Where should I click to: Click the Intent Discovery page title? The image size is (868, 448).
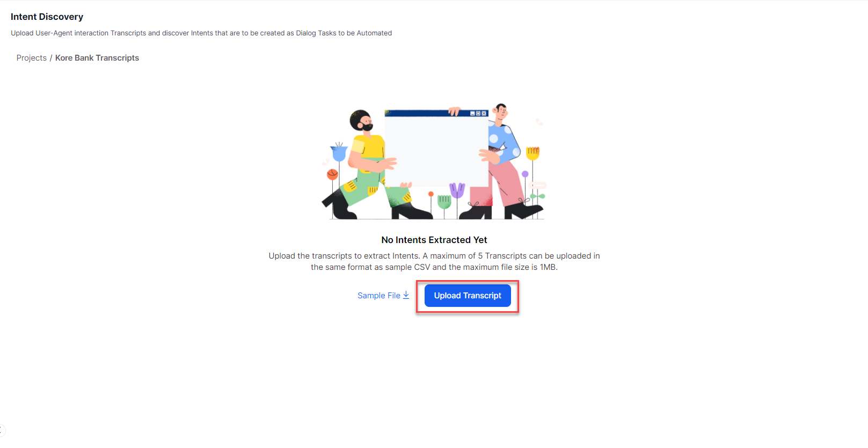tap(47, 17)
